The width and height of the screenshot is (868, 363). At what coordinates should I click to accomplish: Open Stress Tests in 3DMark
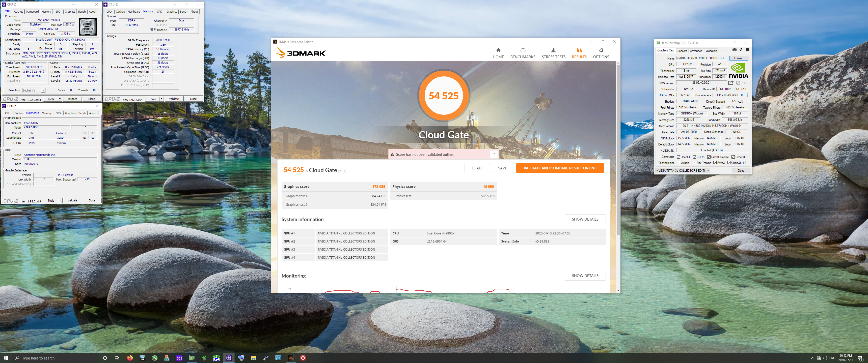tap(553, 53)
